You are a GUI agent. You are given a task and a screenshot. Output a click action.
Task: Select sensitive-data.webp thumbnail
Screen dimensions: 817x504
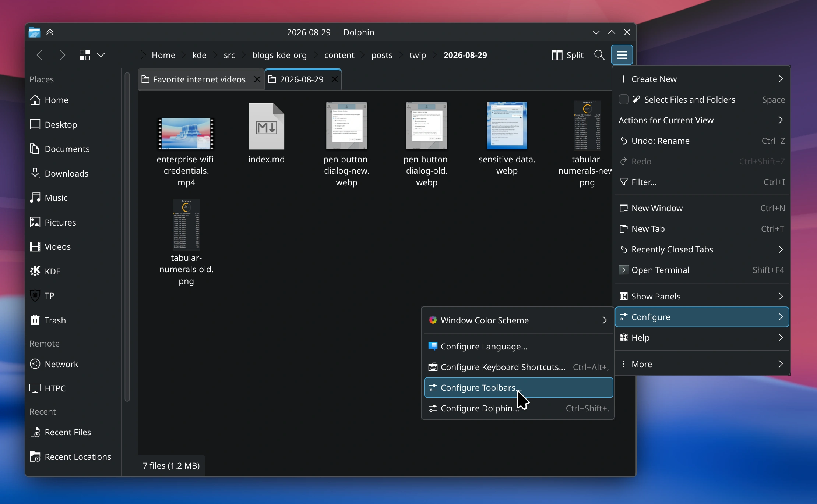coord(507,126)
